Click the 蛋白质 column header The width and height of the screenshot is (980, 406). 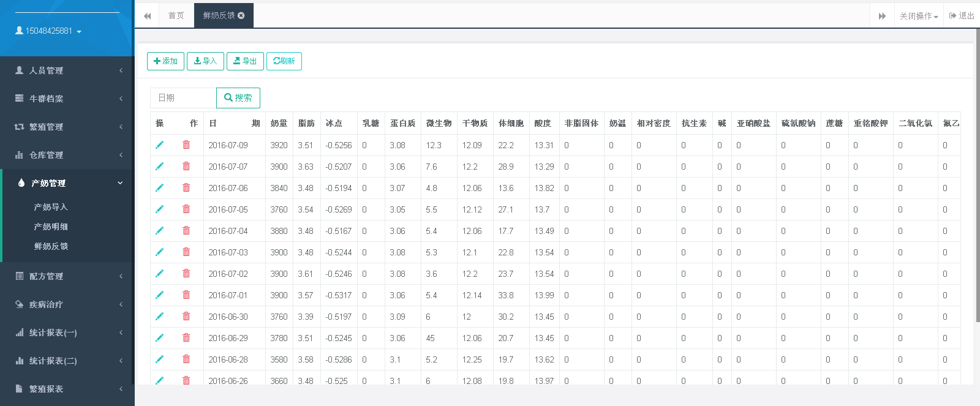tap(402, 123)
